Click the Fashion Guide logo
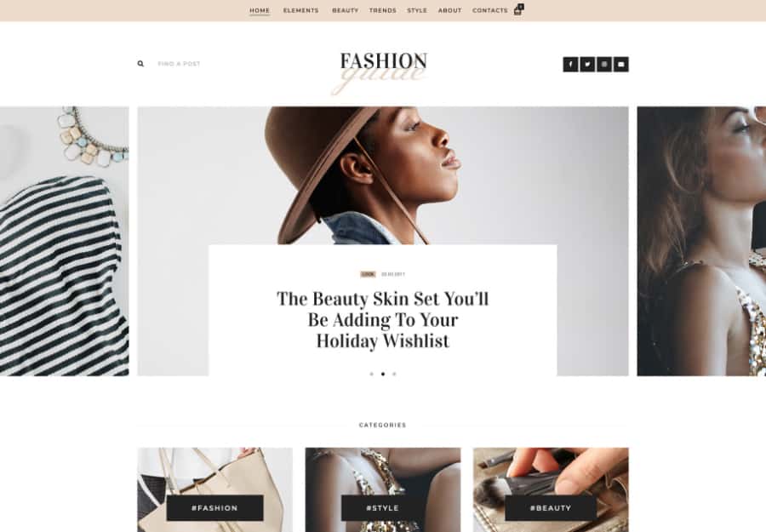Image resolution: width=766 pixels, height=532 pixels. 383,72
